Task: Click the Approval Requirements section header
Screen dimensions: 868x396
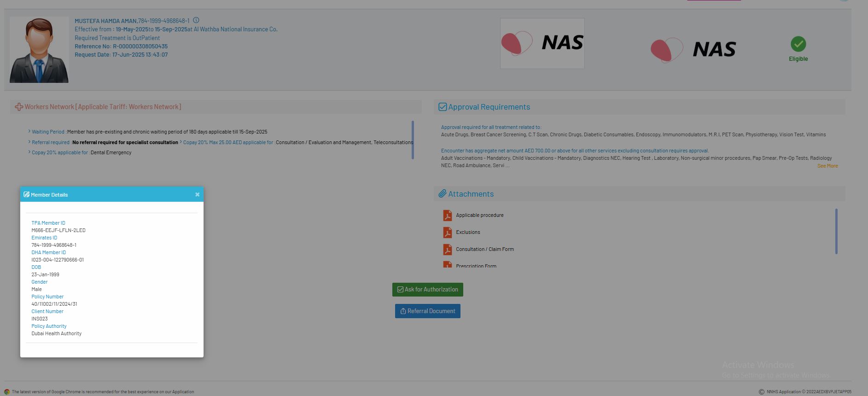Action: pyautogui.click(x=489, y=107)
